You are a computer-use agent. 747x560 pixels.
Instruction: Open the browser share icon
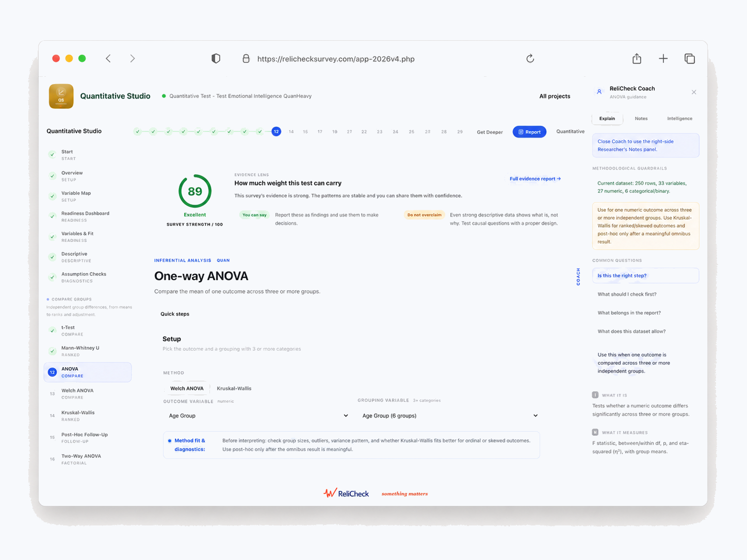(x=637, y=58)
